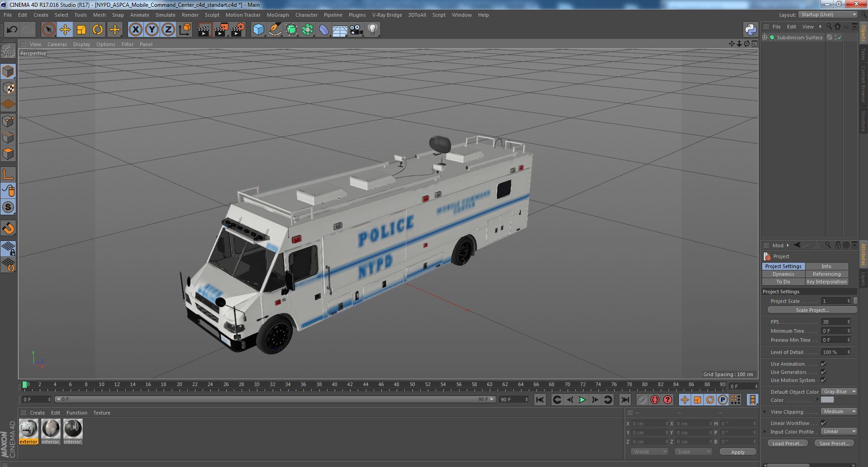Toggle X axis lock

(x=135, y=30)
